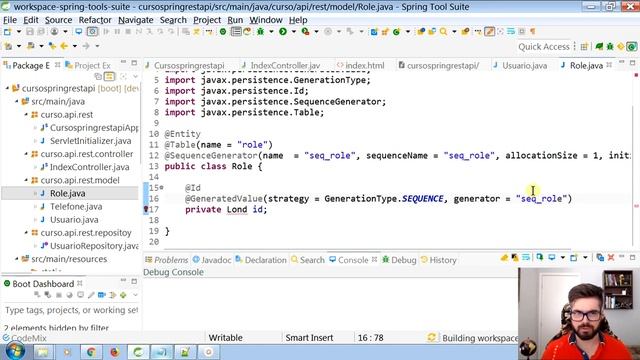The width and height of the screenshot is (640, 360).
Task: Collapse the curso.api.rest.model package
Action: click(26, 180)
